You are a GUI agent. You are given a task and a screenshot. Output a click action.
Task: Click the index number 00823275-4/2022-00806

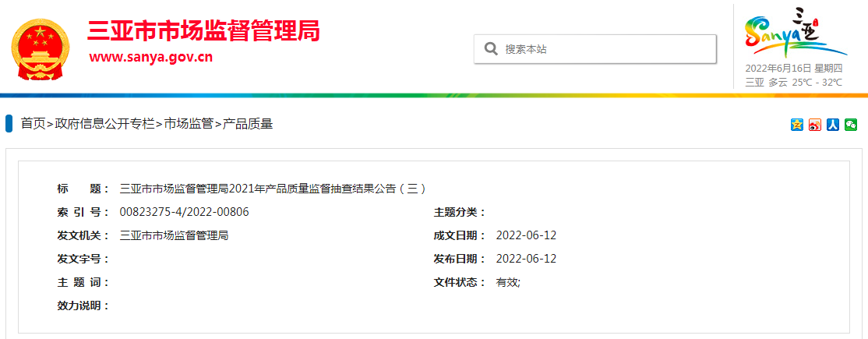184,212
